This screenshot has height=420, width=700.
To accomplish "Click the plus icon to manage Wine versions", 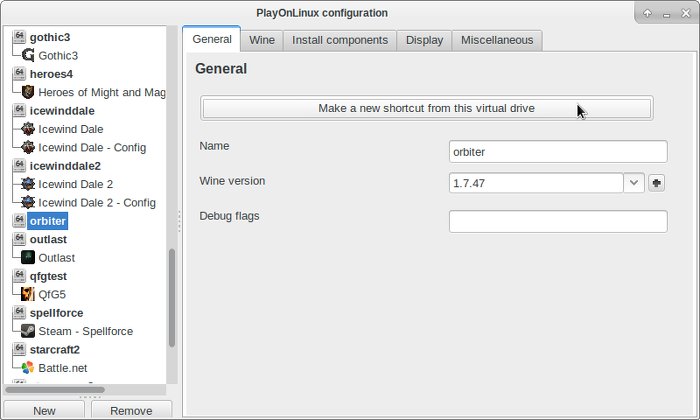I will click(656, 183).
